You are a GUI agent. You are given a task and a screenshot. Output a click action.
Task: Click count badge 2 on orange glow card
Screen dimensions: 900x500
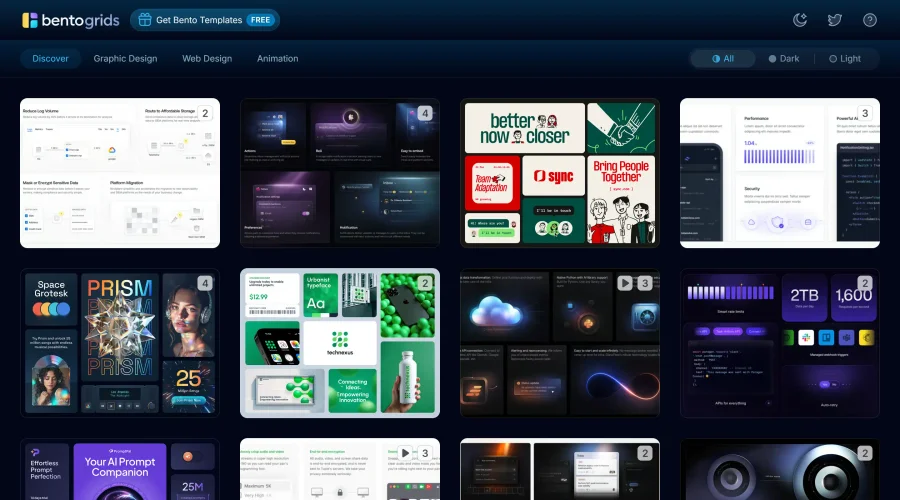pos(645,453)
